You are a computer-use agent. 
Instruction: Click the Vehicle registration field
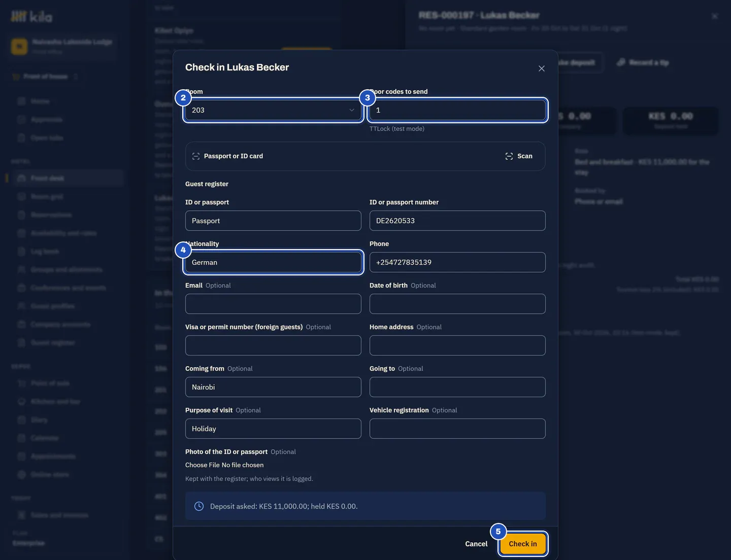tap(457, 429)
